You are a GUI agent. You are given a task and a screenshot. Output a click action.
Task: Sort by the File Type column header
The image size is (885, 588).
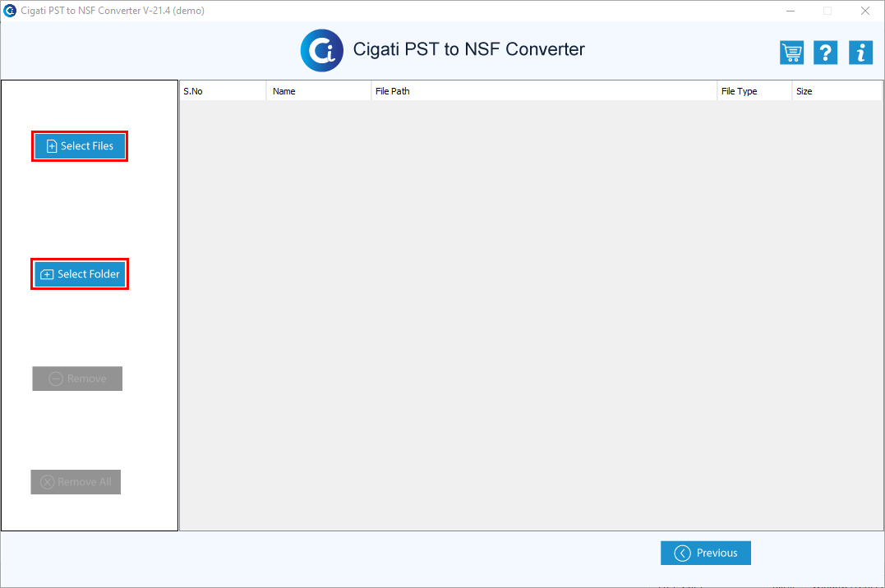(x=754, y=91)
